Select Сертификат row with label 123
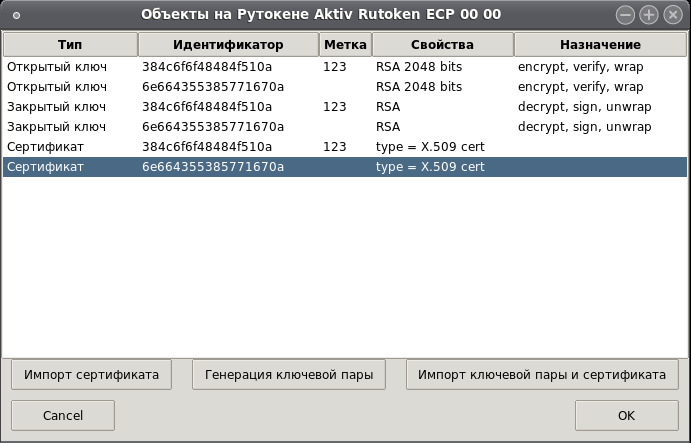 click(x=345, y=147)
